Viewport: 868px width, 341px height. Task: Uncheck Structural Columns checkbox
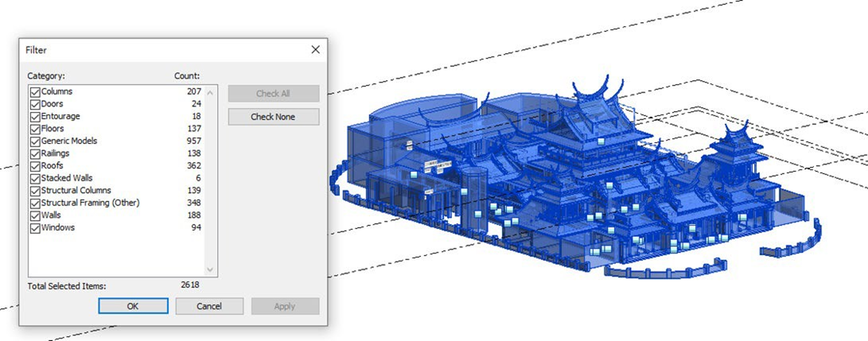(35, 191)
